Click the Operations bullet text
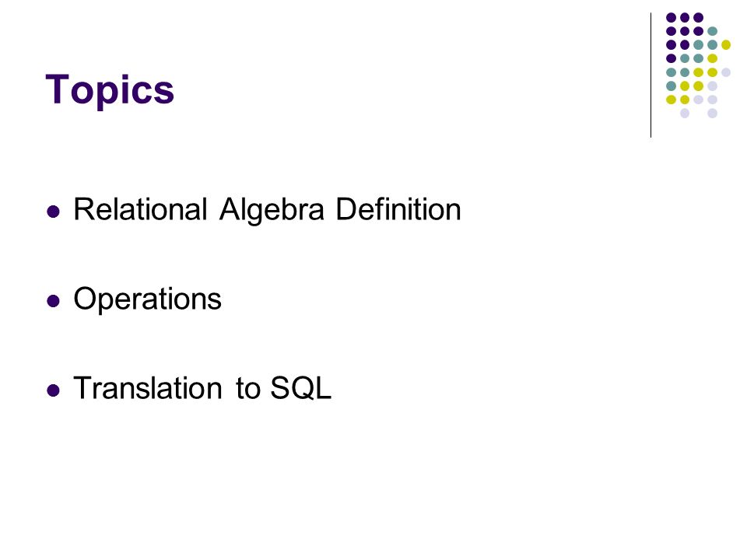Viewport: 747px width, 560px height. tap(147, 299)
